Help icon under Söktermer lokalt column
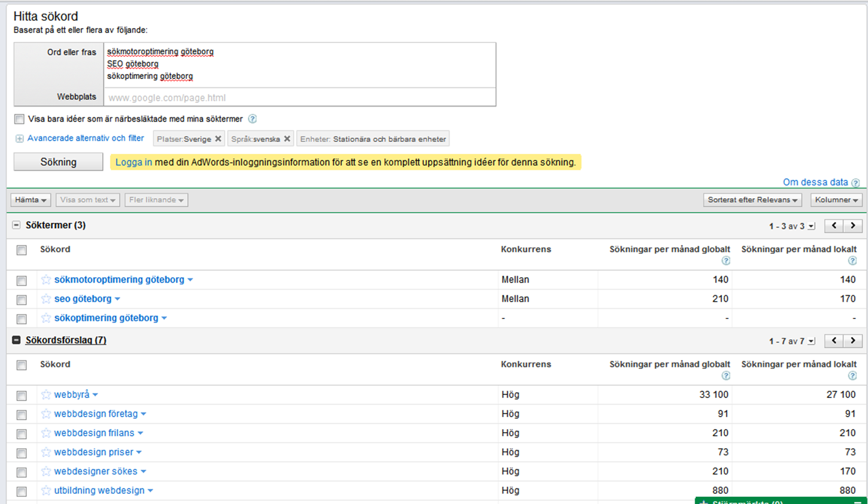 click(x=852, y=260)
